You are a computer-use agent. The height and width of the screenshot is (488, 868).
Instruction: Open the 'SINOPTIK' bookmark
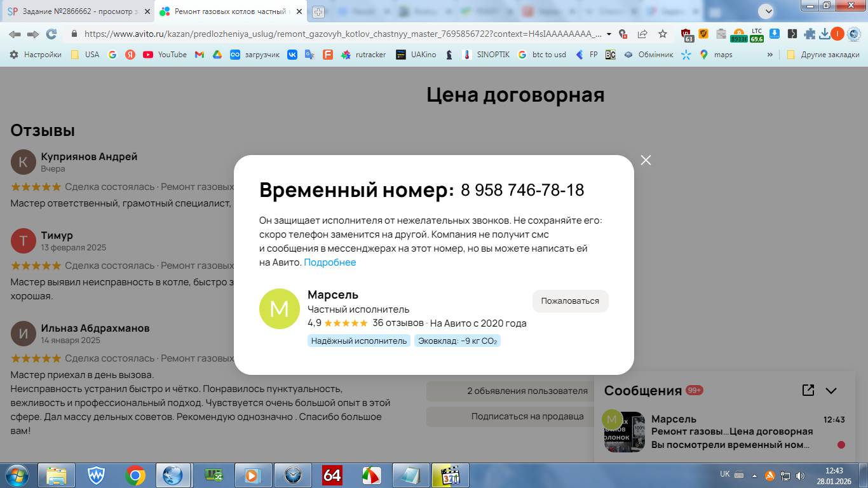click(x=486, y=55)
